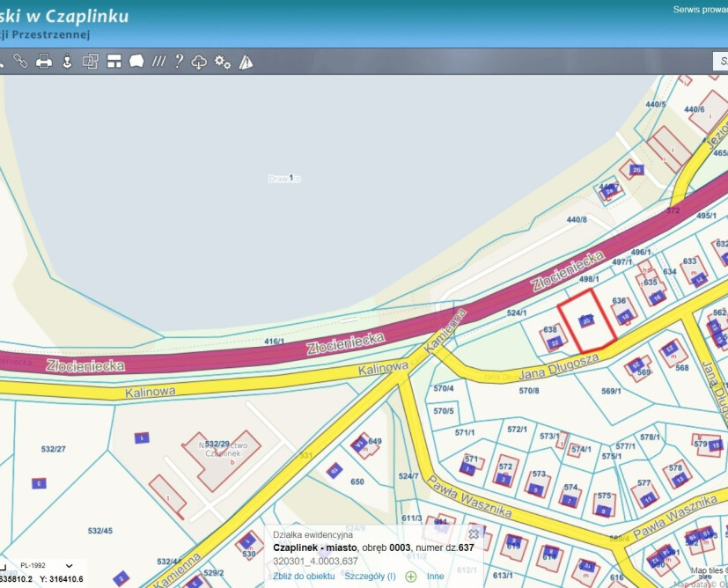Viewport: 728px width, 588px height.
Task: Click the red-outlined parcel 637 on map
Action: 586,320
